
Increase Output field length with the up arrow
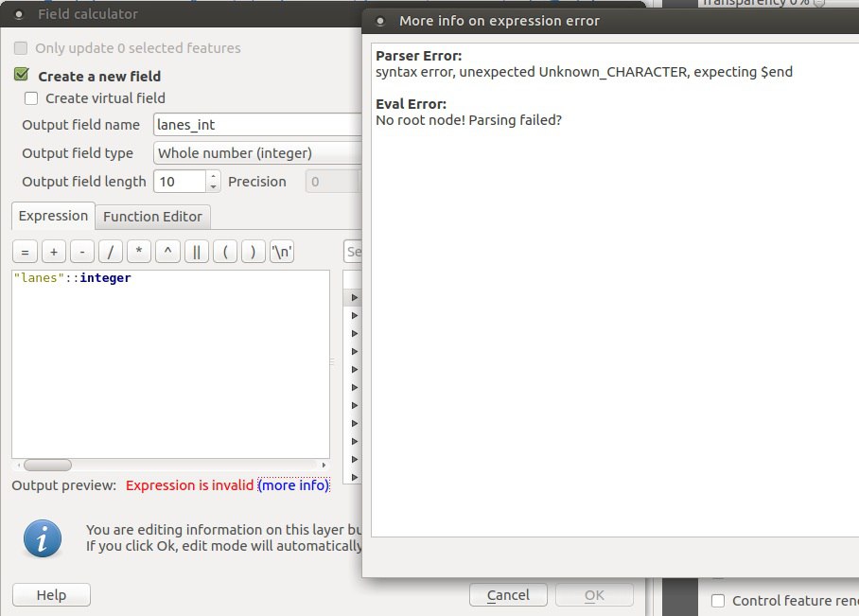[x=214, y=176]
